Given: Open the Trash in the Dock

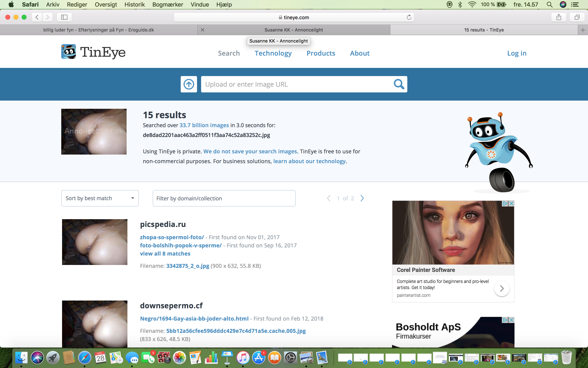Looking at the screenshot, I should [x=567, y=357].
